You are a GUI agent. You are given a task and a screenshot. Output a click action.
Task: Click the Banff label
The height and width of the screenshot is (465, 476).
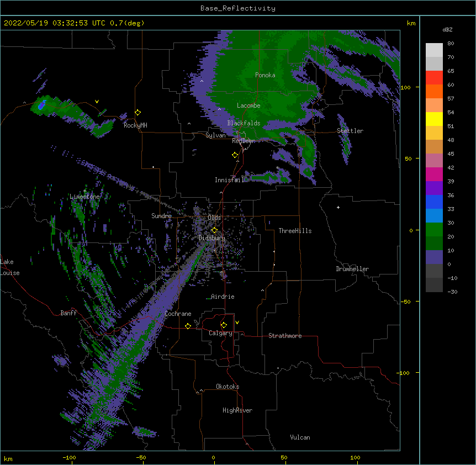click(x=68, y=313)
